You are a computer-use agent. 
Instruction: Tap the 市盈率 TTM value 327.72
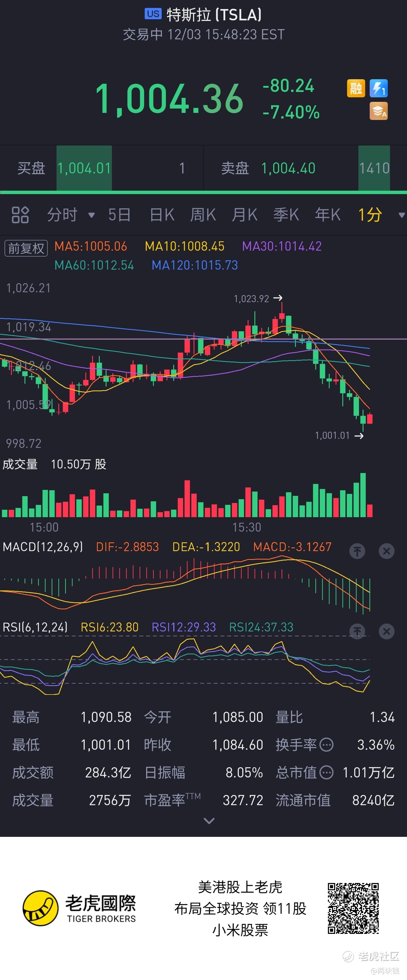243,800
